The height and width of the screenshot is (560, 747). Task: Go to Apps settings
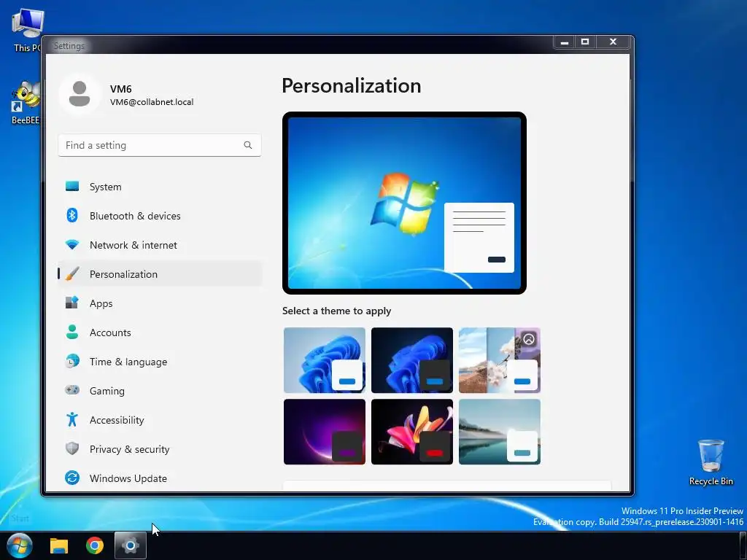pyautogui.click(x=160, y=303)
